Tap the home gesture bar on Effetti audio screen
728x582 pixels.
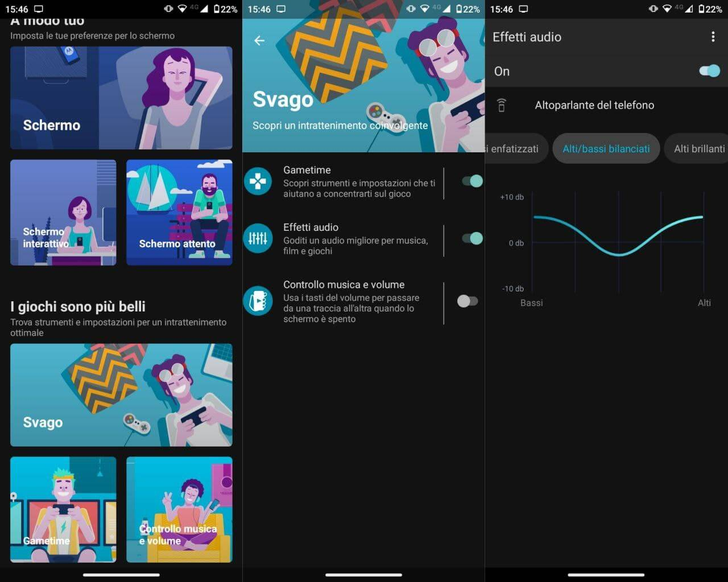(x=606, y=575)
